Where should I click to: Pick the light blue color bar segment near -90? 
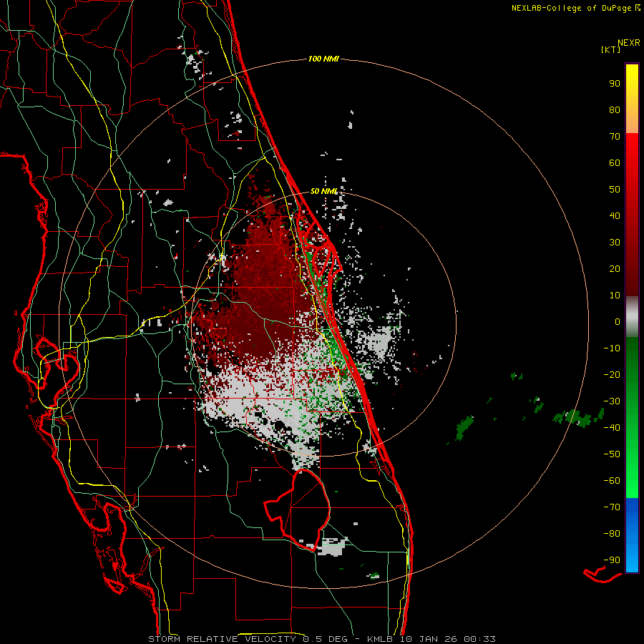click(x=632, y=559)
